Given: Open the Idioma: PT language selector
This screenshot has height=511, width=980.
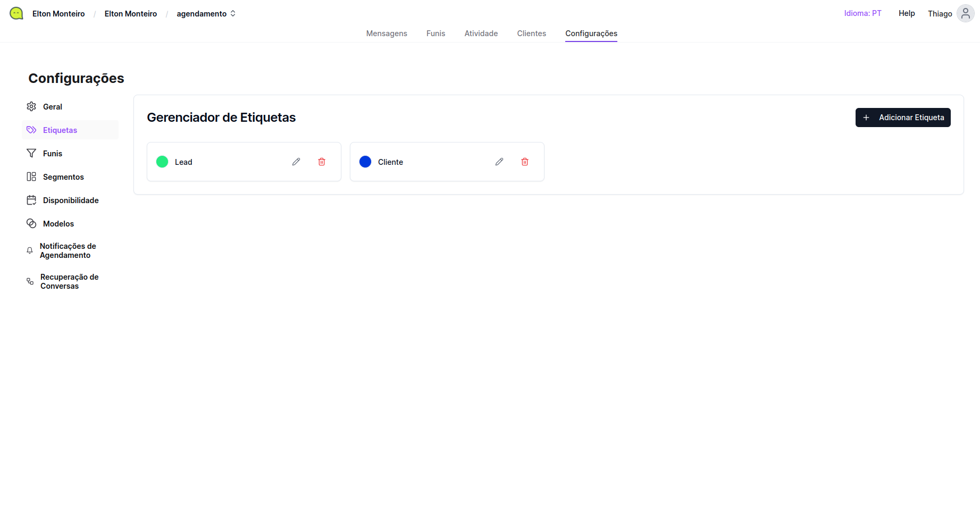Looking at the screenshot, I should tap(862, 13).
